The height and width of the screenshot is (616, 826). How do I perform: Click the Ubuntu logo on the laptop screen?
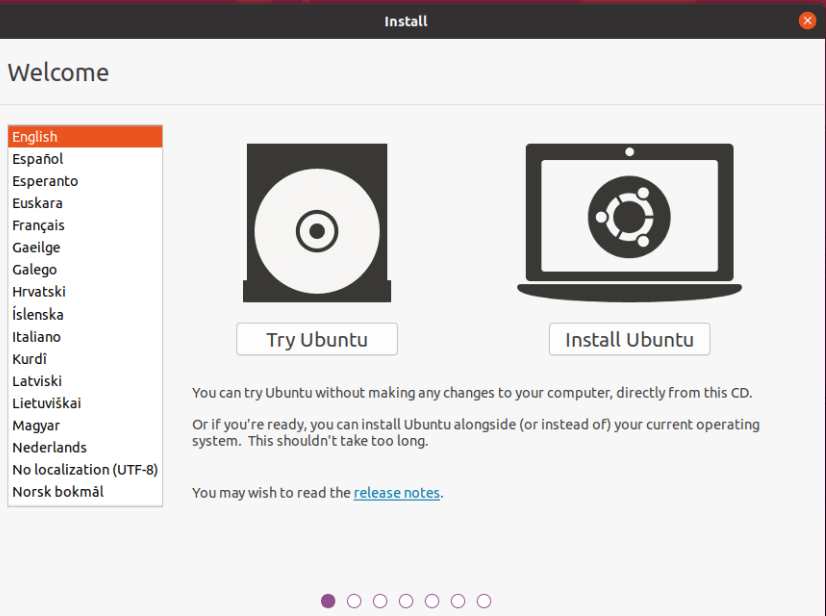coord(629,215)
